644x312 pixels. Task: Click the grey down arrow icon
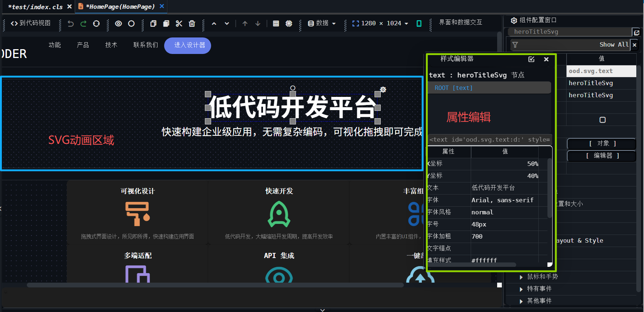258,23
